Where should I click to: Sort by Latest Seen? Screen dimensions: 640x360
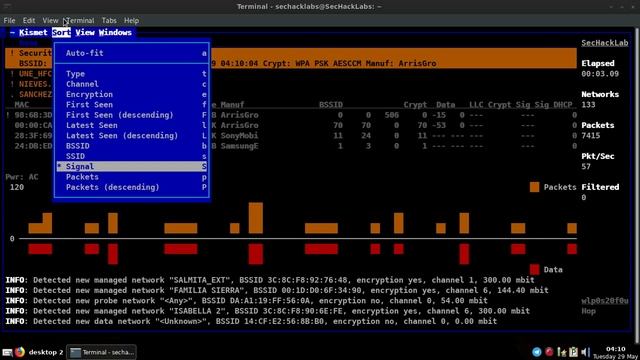132,125
